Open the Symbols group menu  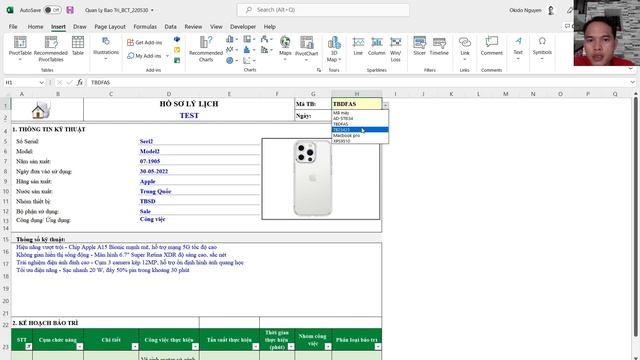[x=542, y=48]
